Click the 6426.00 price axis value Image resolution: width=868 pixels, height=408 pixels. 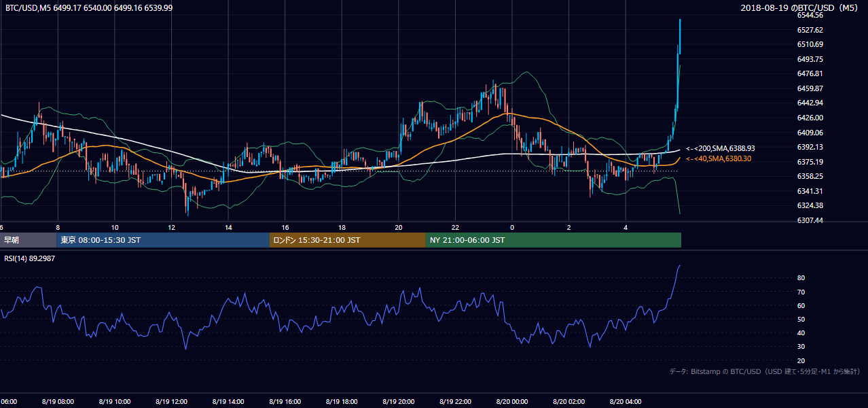coord(810,118)
